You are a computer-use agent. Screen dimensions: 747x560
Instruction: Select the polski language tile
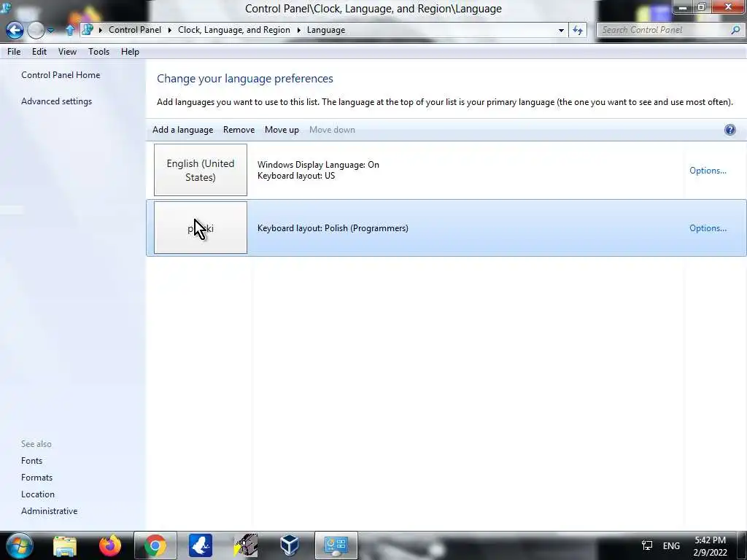click(201, 227)
